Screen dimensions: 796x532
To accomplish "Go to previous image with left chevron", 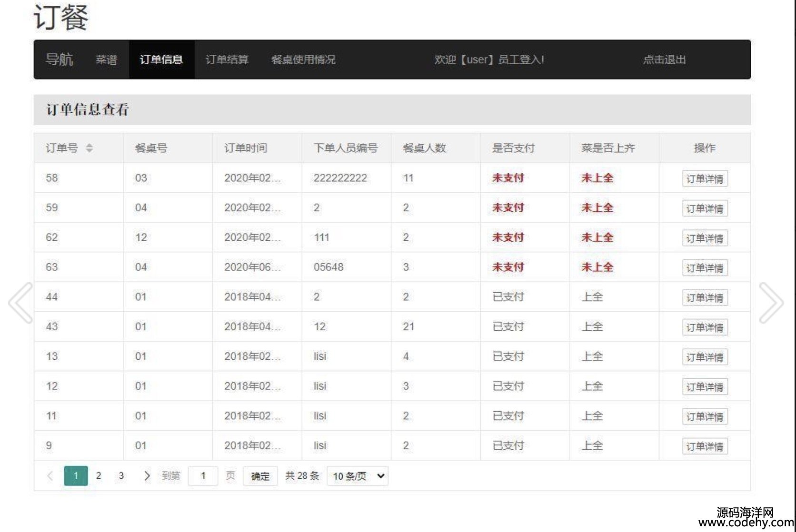I will point(21,303).
